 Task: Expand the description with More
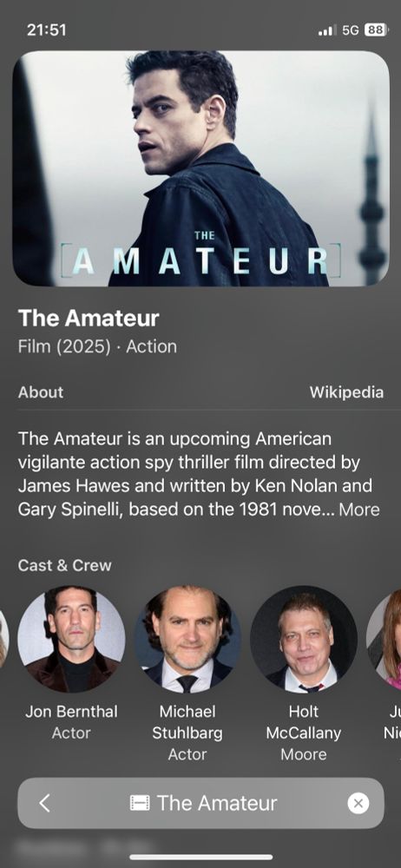(359, 510)
